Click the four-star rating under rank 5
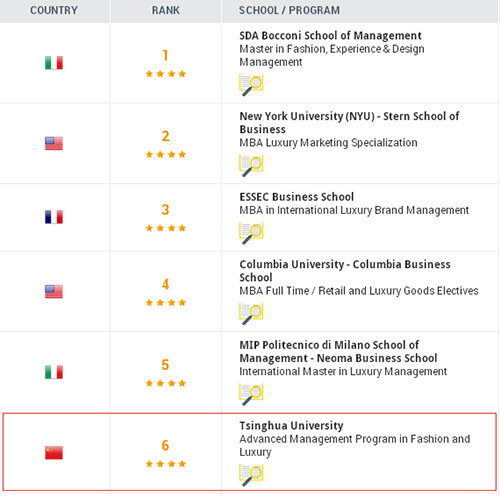The height and width of the screenshot is (497, 500). point(166,383)
